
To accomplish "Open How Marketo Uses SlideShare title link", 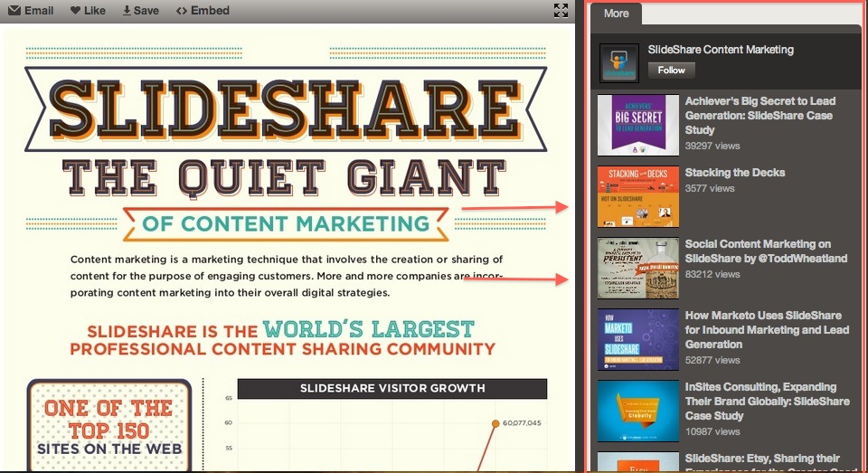I will (x=767, y=330).
